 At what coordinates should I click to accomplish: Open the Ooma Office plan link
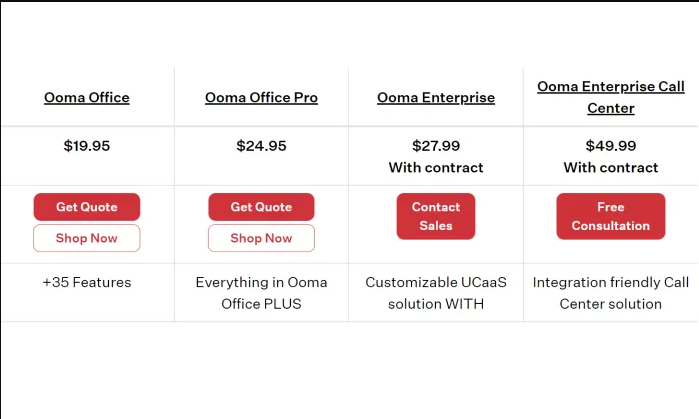coord(86,98)
